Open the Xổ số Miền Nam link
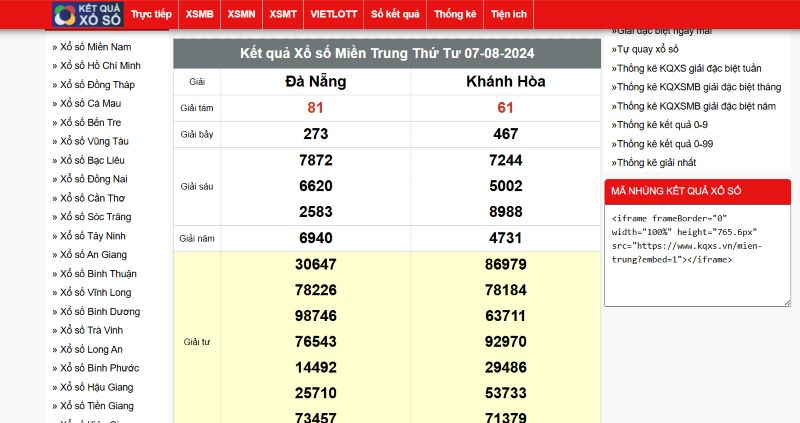 (98, 47)
